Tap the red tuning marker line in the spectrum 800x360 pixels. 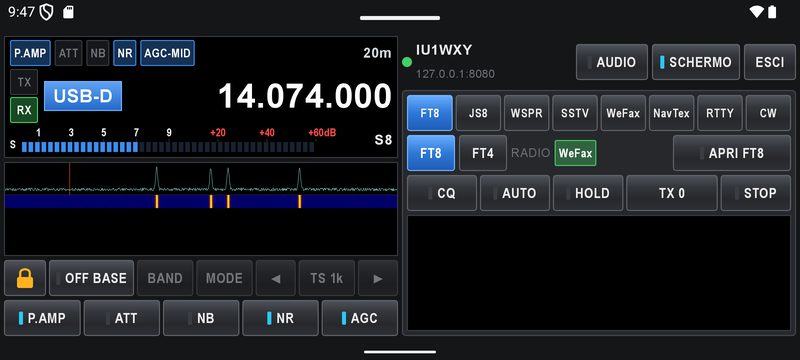tap(69, 178)
